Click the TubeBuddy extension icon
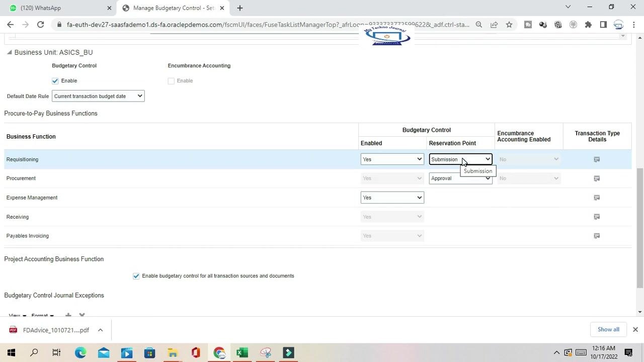This screenshot has width=644, height=362. 528,24
